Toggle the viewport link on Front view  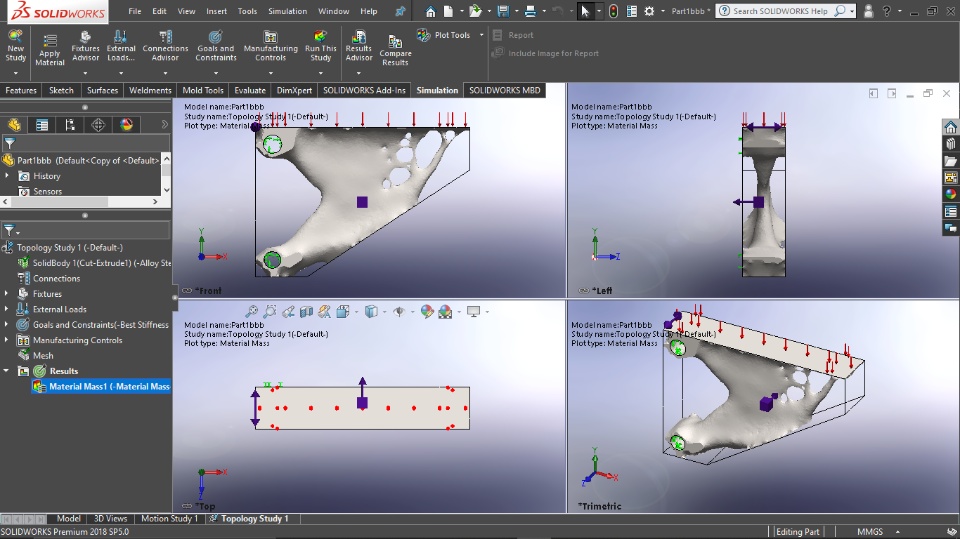[187, 291]
